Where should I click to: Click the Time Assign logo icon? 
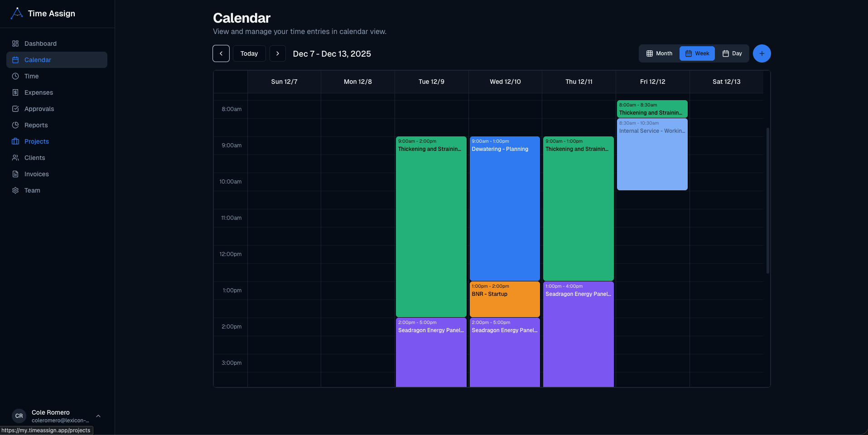pos(17,13)
